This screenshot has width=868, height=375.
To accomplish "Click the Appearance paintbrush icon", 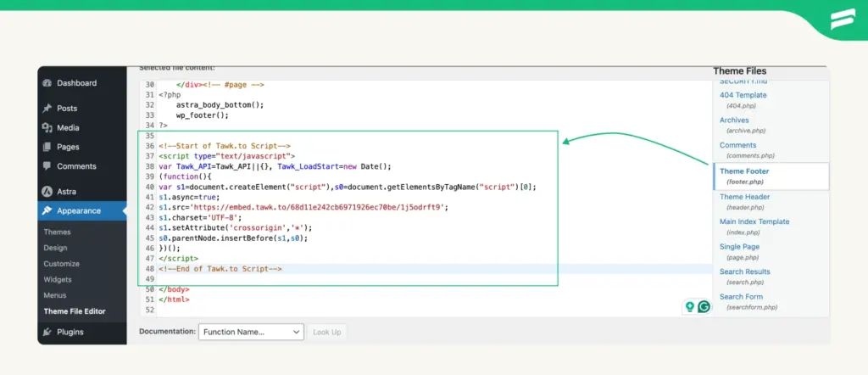I will [x=47, y=210].
